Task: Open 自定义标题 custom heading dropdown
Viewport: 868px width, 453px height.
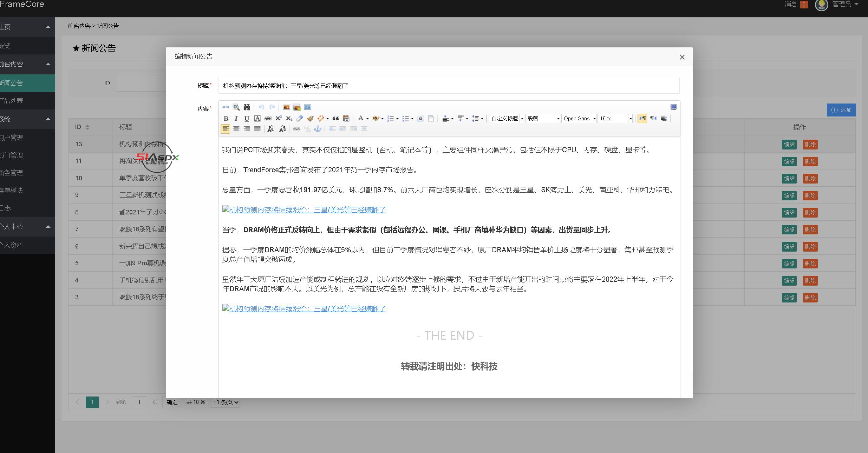Action: [507, 119]
